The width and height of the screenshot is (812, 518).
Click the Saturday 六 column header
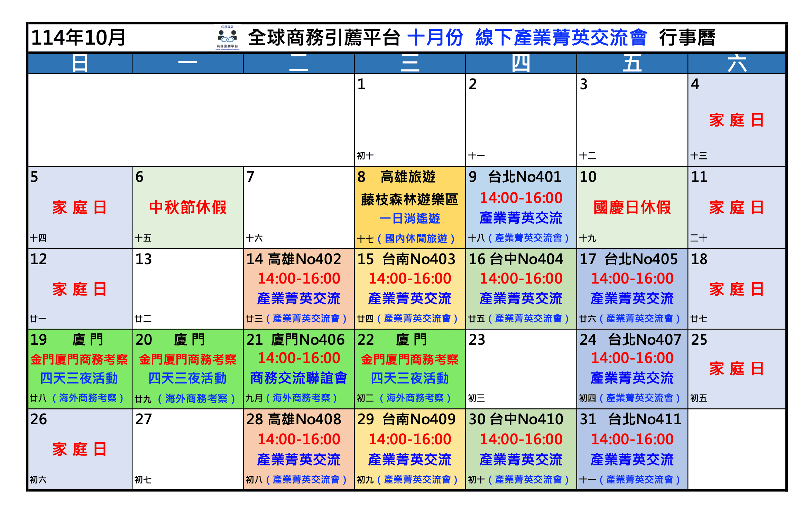pos(737,64)
